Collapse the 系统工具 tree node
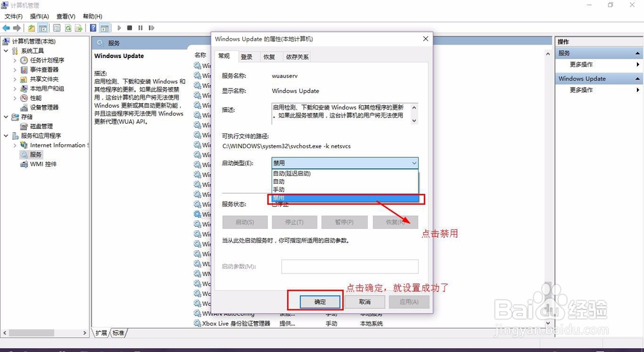This screenshot has width=644, height=352. [x=6, y=50]
